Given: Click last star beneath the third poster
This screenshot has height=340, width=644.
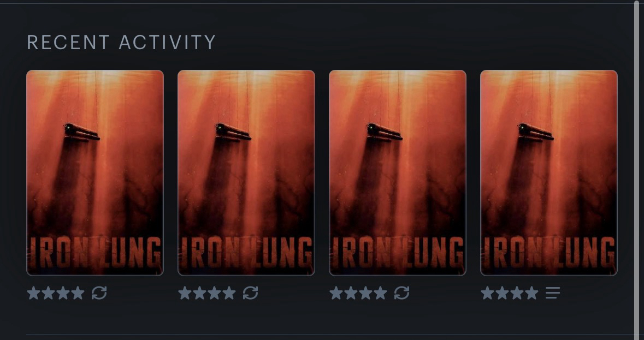Looking at the screenshot, I should (x=380, y=293).
